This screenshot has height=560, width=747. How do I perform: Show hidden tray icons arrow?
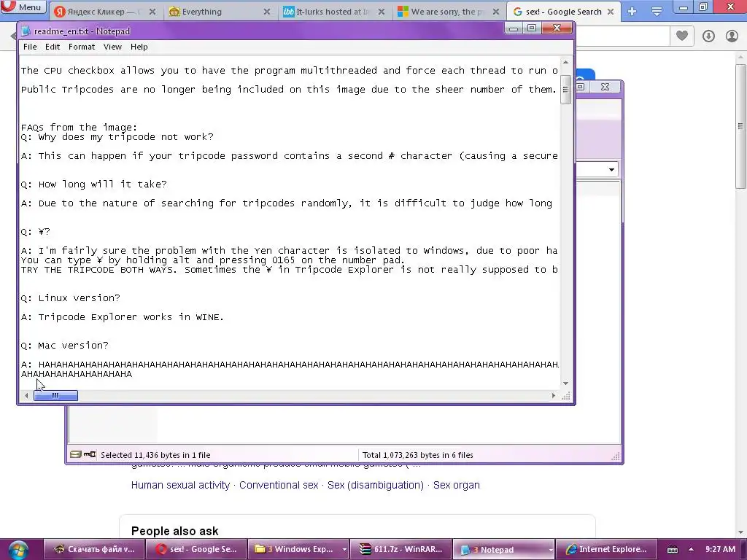tap(691, 550)
